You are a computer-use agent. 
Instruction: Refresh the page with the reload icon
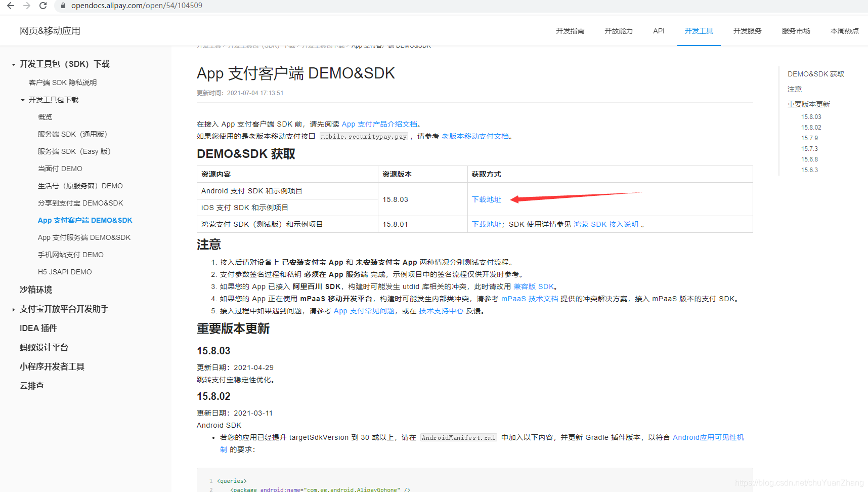[x=42, y=6]
